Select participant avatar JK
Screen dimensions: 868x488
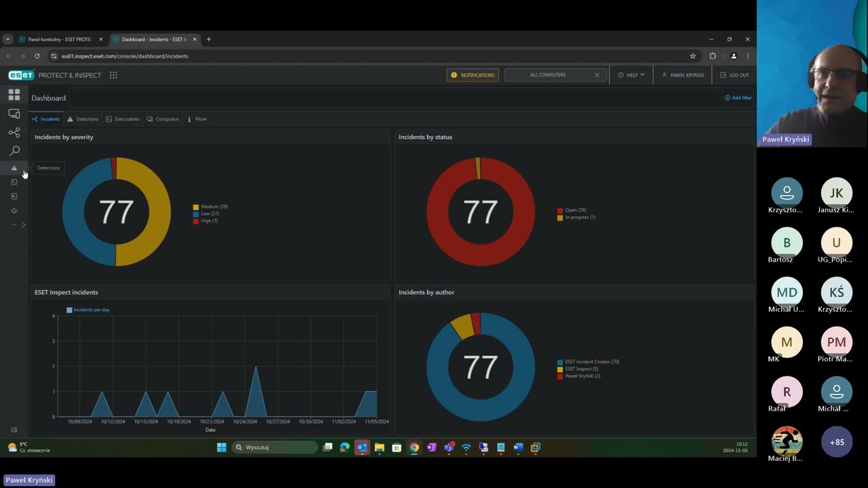tap(837, 193)
